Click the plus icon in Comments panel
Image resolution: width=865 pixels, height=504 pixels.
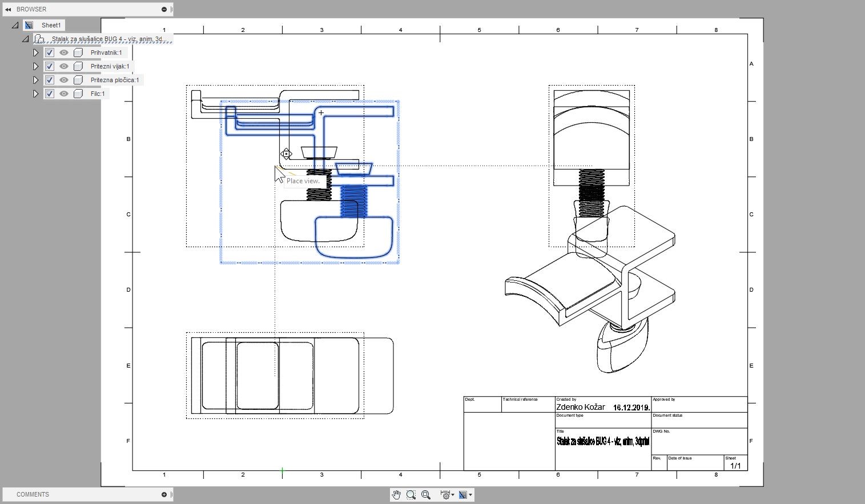coord(164,494)
